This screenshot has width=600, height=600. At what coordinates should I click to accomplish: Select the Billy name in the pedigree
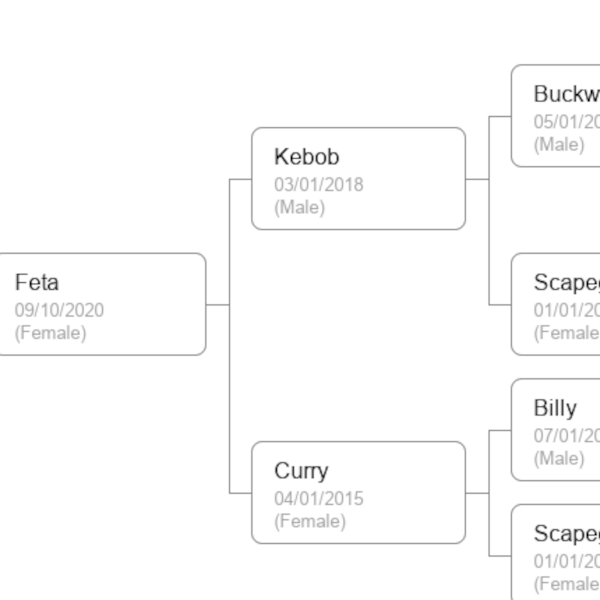click(555, 408)
